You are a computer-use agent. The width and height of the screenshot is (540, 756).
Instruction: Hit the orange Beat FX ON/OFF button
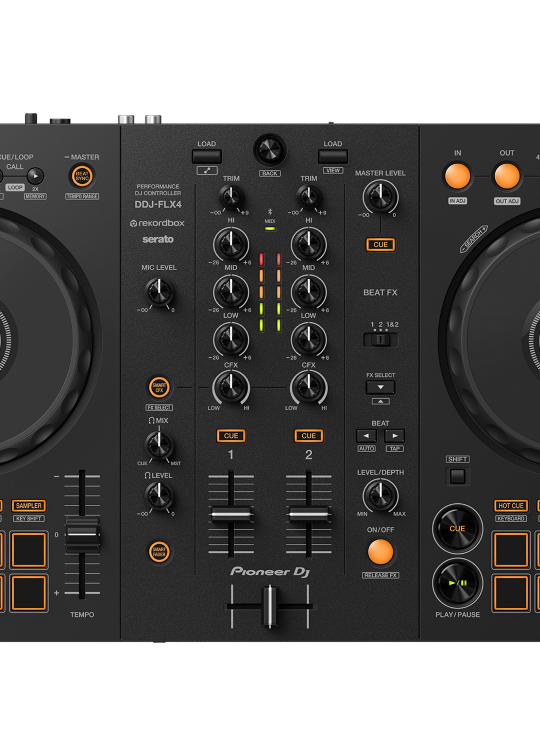point(380,552)
